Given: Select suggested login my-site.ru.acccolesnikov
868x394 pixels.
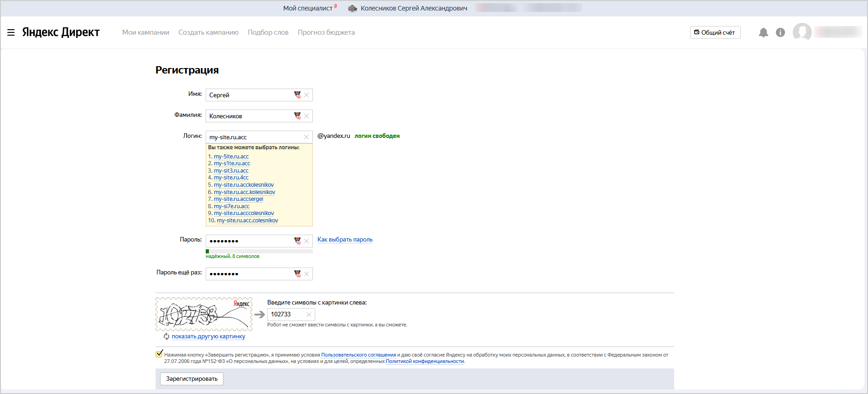Looking at the screenshot, I should coord(244,213).
